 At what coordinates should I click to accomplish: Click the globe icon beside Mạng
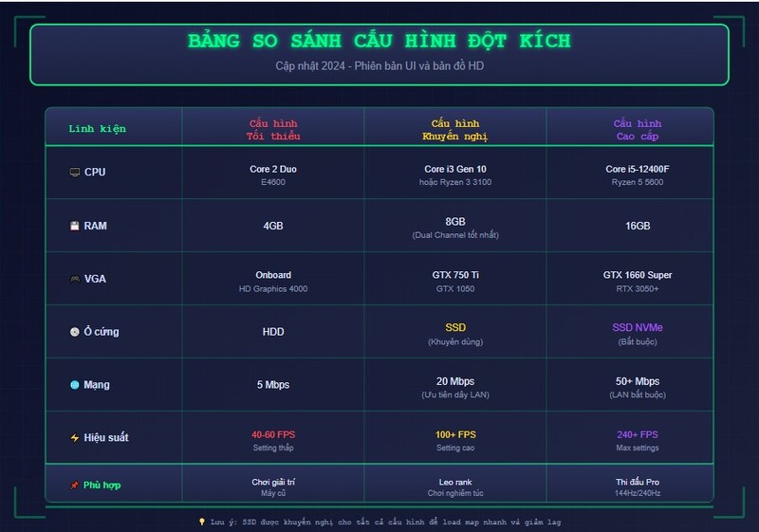75,385
